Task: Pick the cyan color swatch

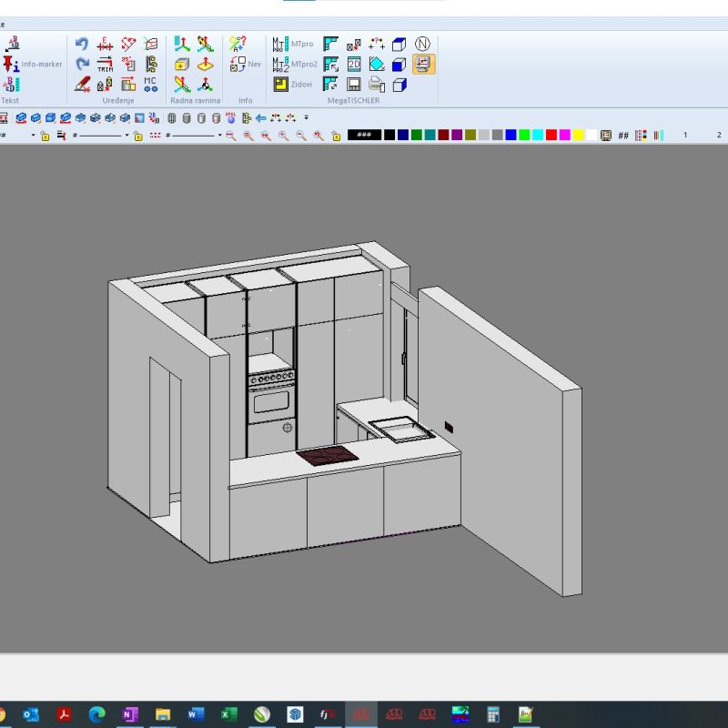Action: point(538,135)
